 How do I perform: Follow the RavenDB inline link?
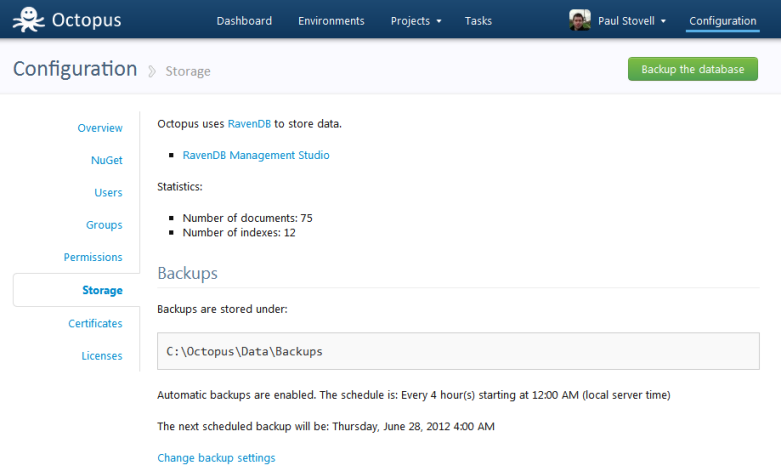(249, 123)
